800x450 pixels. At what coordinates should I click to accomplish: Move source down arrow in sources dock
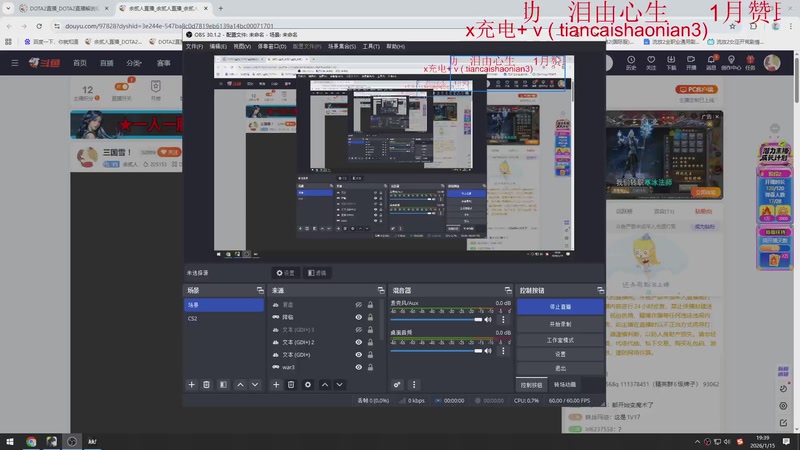[339, 385]
